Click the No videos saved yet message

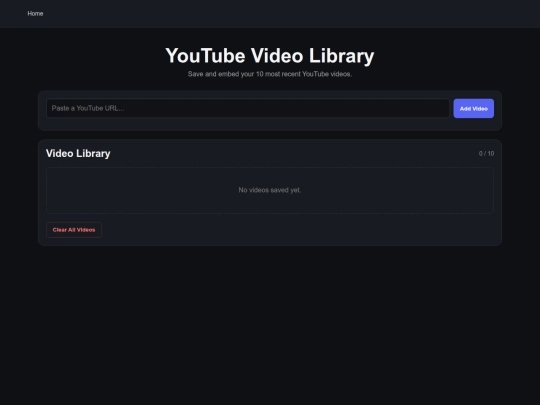270,190
